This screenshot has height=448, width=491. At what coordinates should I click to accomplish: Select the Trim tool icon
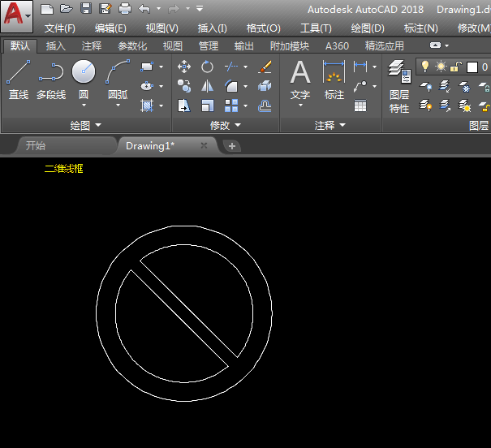point(231,67)
